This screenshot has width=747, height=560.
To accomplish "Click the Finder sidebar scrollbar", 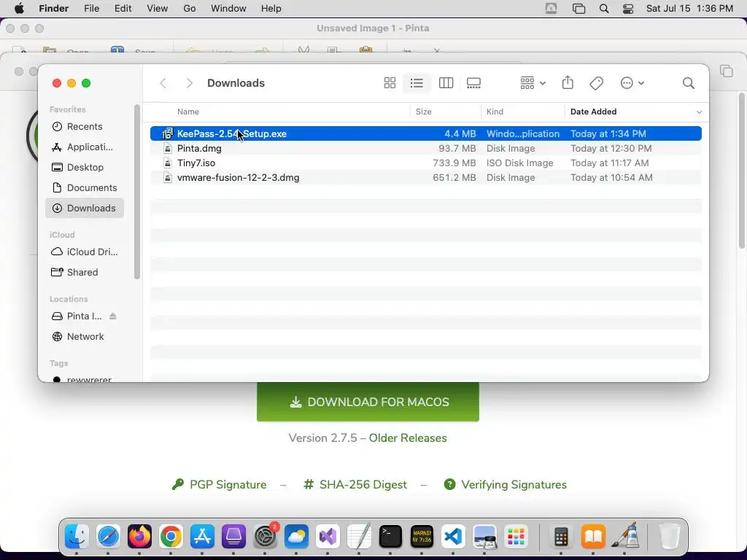I will point(137,192).
